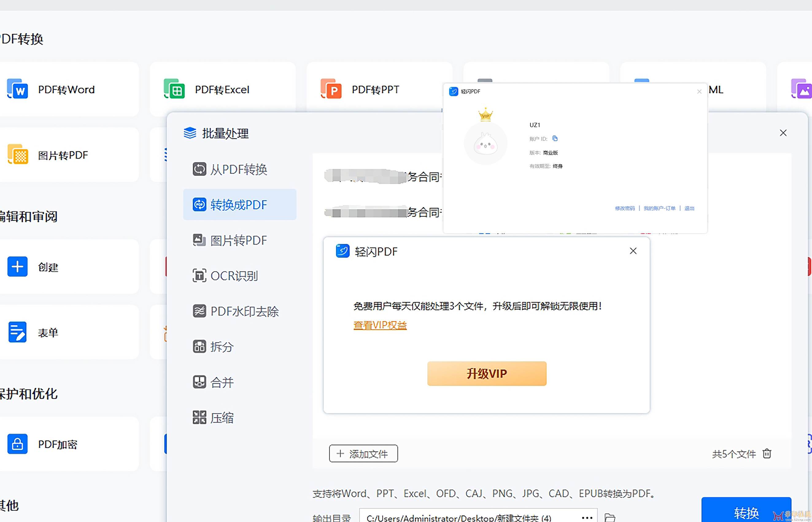Open the PDF转PPT tool
The width and height of the screenshot is (812, 522).
(x=375, y=89)
